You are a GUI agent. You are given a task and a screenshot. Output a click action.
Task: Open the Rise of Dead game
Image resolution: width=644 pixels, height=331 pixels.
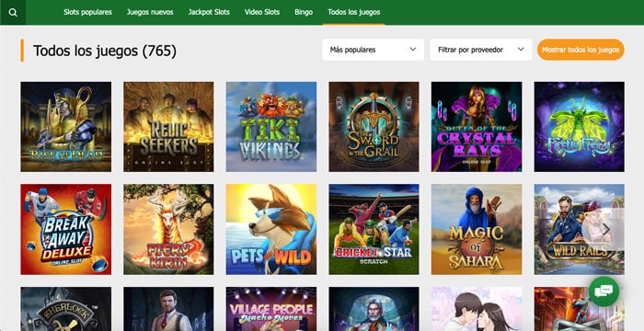pos(65,127)
